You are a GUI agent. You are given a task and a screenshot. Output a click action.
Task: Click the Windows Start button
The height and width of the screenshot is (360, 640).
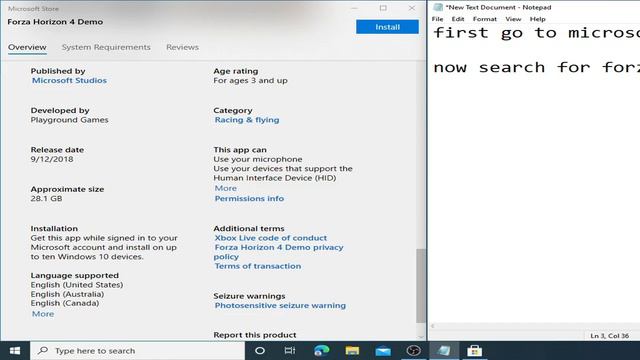point(15,351)
